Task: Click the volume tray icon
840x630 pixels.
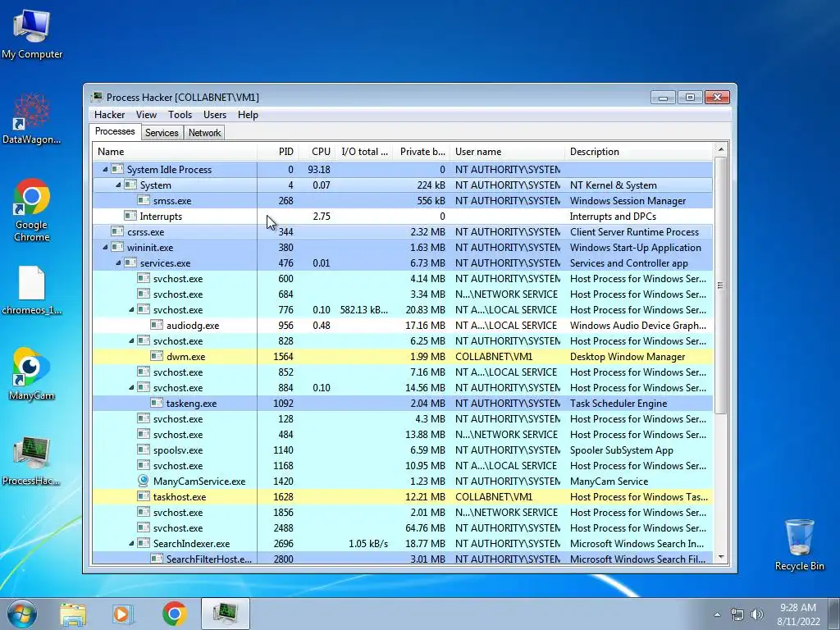Action: [x=757, y=614]
